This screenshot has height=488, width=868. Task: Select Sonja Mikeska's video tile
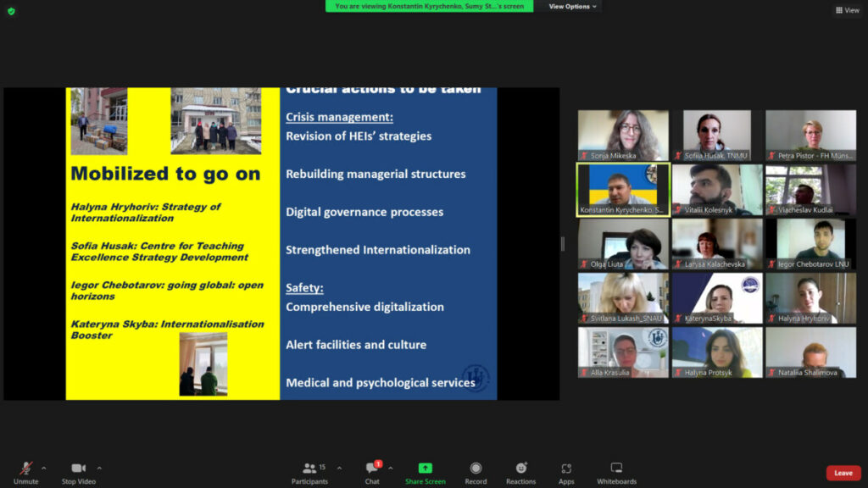click(x=623, y=136)
